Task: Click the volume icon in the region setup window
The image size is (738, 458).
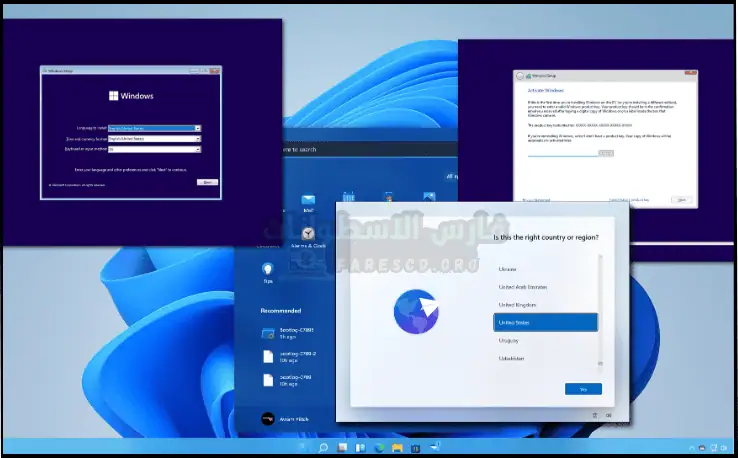Action: click(x=608, y=414)
